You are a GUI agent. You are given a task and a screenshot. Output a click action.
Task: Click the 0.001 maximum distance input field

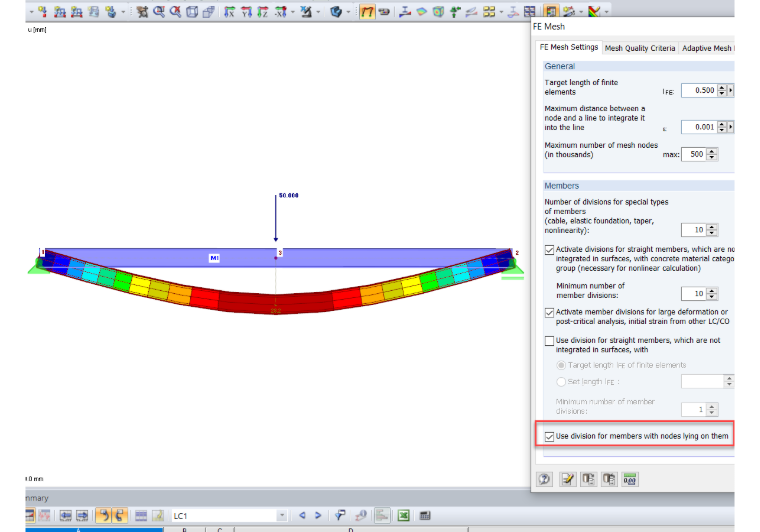tap(698, 127)
